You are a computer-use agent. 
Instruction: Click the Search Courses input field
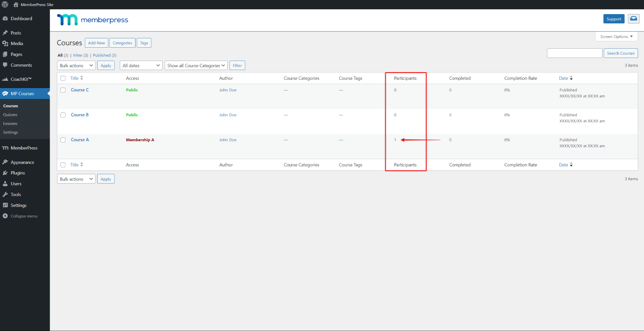[x=575, y=53]
